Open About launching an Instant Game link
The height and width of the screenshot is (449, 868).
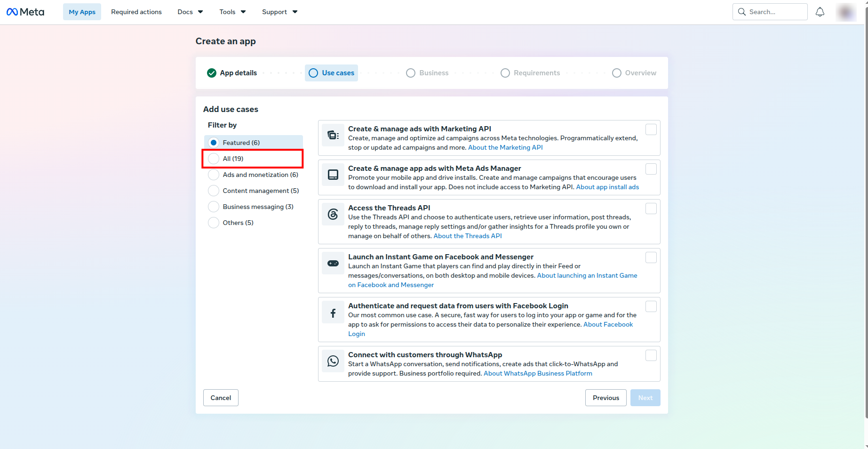(x=587, y=275)
